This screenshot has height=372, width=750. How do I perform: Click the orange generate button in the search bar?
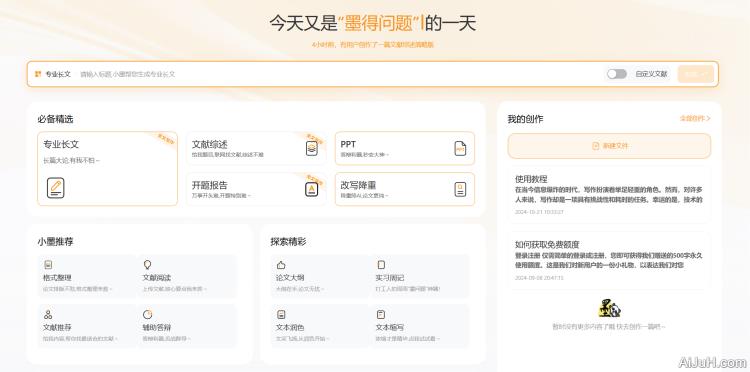(x=695, y=74)
